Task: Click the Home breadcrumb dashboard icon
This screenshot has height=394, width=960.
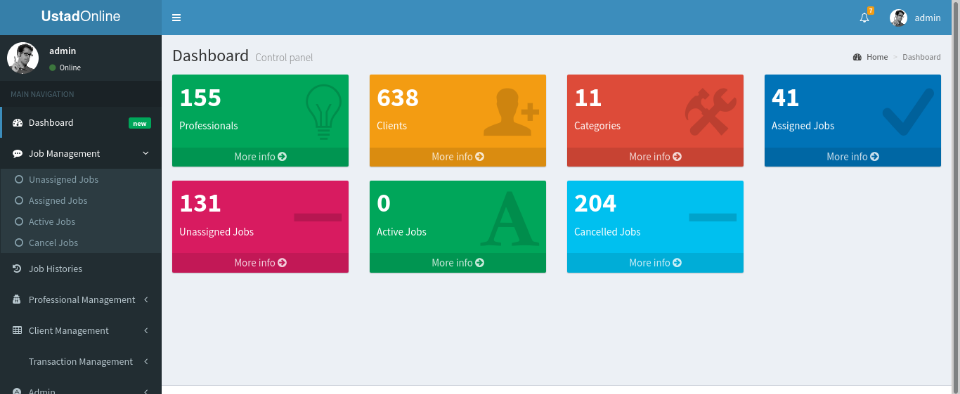Action: coord(857,57)
